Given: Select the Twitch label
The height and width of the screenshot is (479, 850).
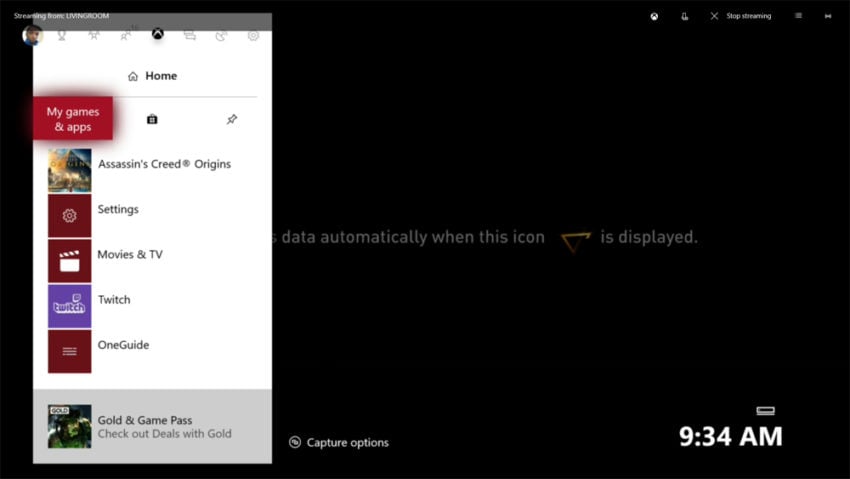Looking at the screenshot, I should (x=114, y=300).
